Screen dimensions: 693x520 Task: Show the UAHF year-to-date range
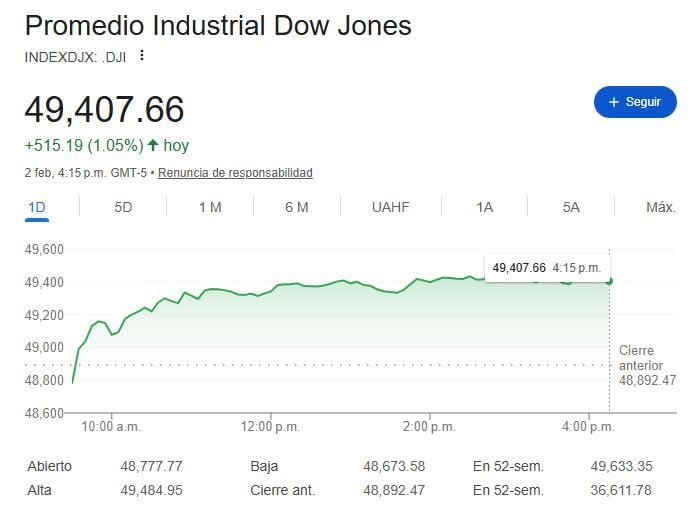[x=390, y=207]
